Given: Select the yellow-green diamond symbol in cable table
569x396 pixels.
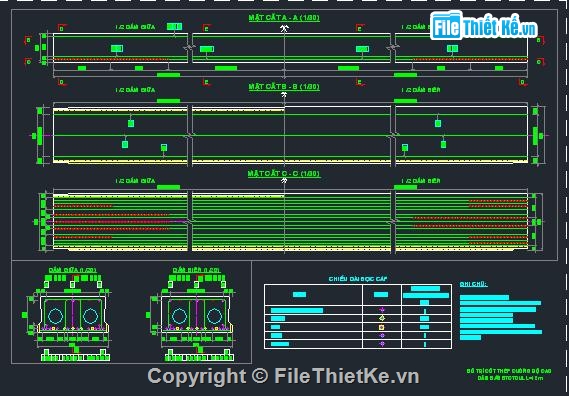Looking at the screenshot, I should pos(381,318).
